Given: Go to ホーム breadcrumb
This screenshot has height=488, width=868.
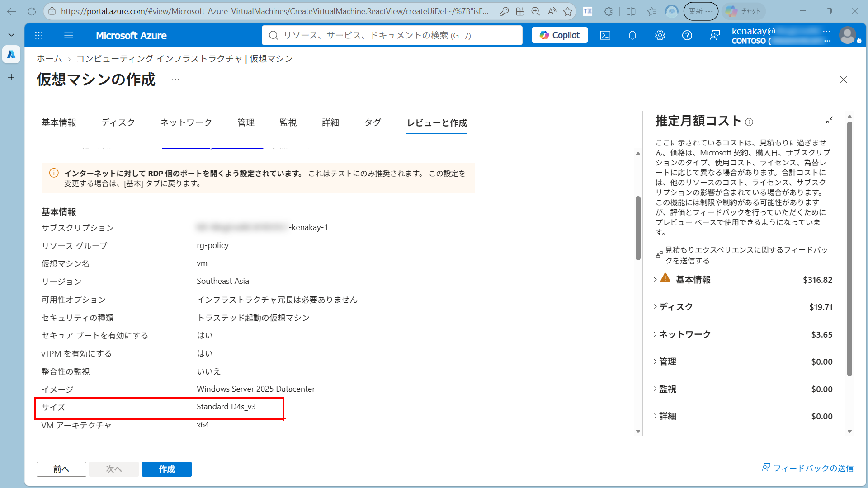Looking at the screenshot, I should [49, 59].
